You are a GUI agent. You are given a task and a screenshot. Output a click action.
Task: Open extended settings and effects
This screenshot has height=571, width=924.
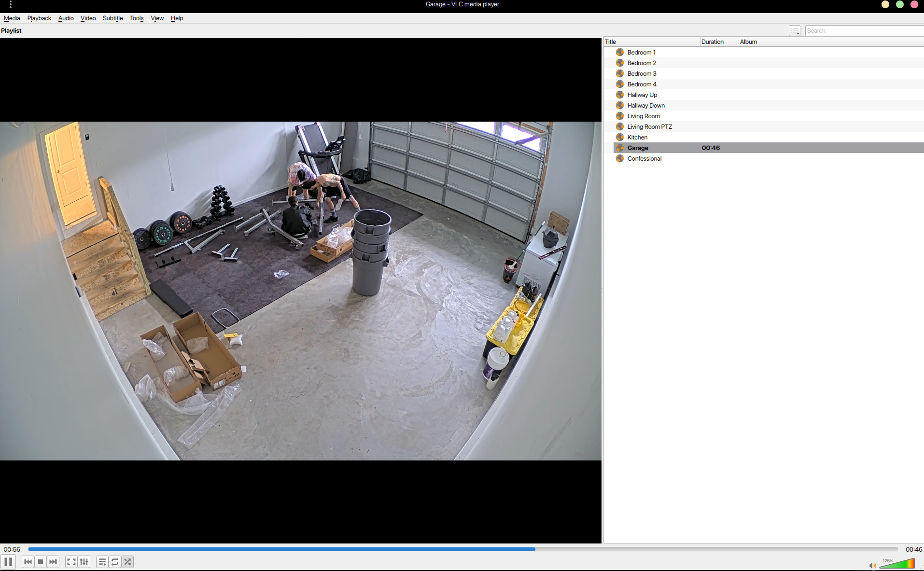[84, 562]
